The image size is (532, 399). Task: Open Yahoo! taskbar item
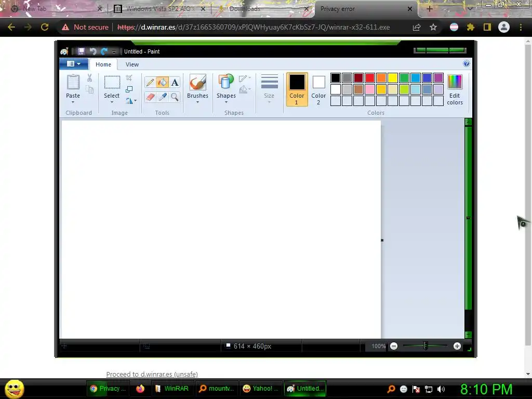[x=261, y=389]
